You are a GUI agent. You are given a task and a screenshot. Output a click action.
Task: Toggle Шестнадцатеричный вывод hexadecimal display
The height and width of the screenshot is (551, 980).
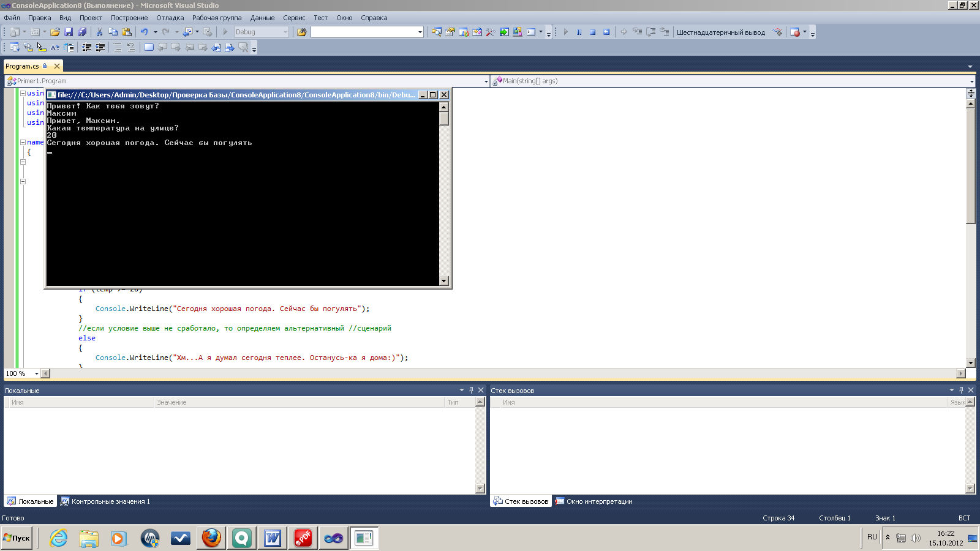[720, 32]
